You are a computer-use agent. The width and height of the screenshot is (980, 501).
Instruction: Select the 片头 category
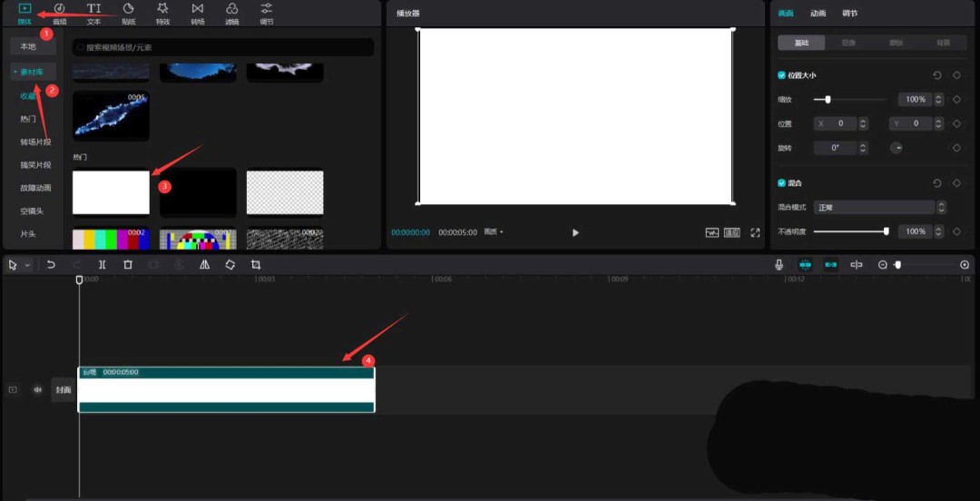(x=28, y=233)
